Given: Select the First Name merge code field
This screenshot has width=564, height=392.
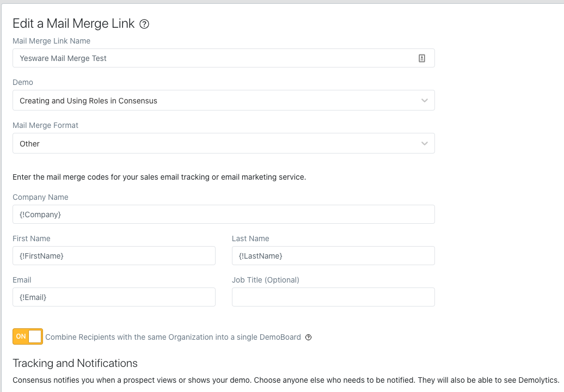Looking at the screenshot, I should (x=114, y=255).
